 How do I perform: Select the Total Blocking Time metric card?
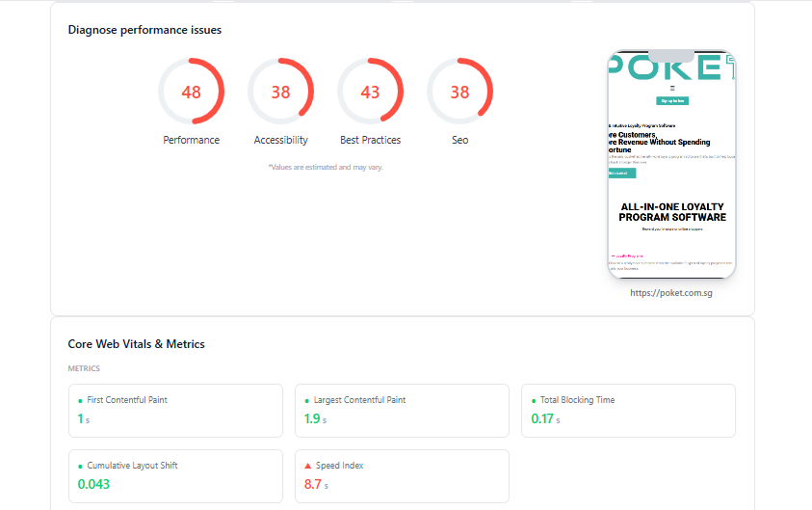click(628, 411)
